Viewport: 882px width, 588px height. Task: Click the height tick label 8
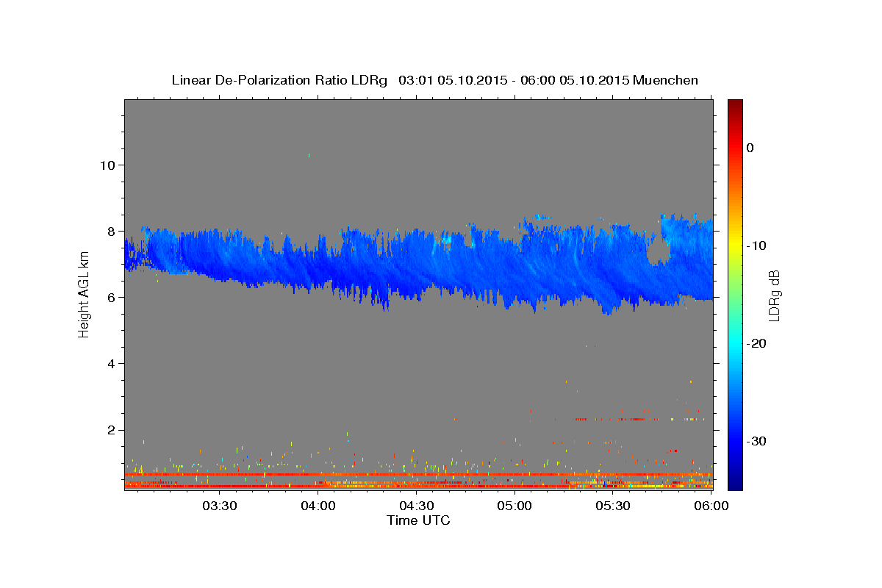112,231
